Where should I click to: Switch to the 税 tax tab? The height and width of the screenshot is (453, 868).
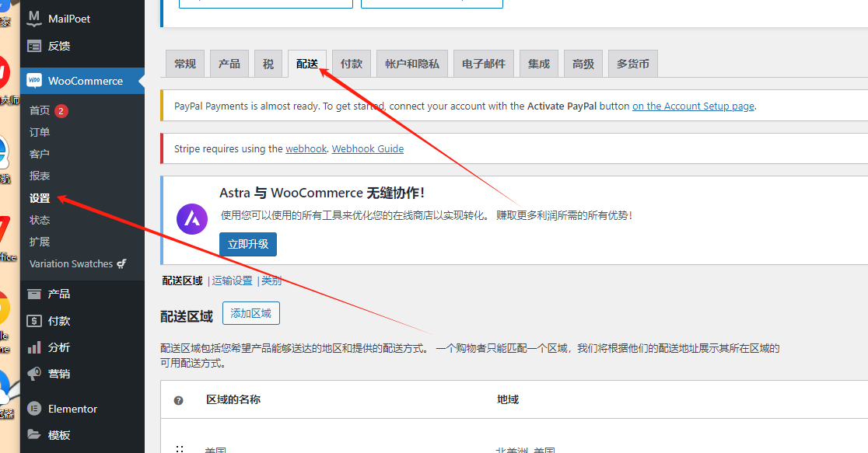[268, 64]
